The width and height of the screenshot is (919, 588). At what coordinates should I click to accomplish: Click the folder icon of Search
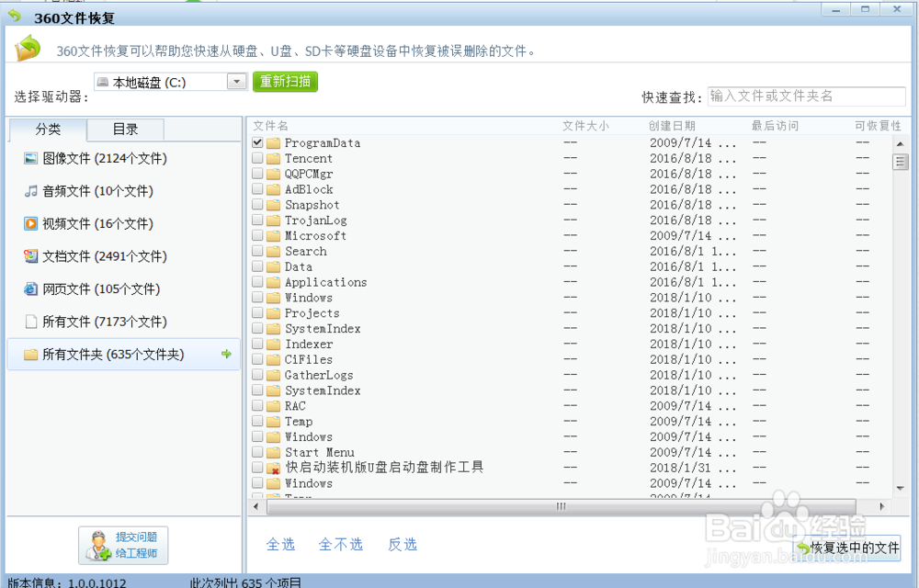point(273,251)
